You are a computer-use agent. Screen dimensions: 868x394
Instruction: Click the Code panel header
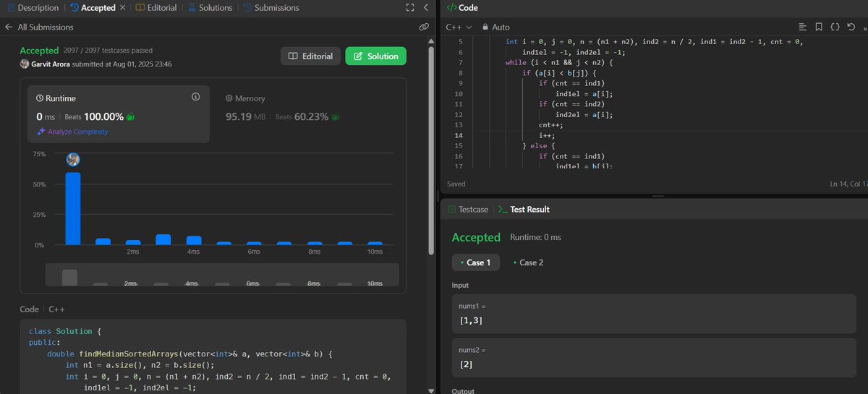[462, 7]
